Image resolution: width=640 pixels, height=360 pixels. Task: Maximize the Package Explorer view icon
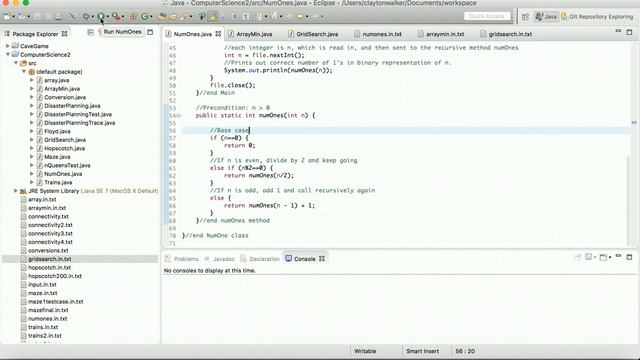click(150, 32)
